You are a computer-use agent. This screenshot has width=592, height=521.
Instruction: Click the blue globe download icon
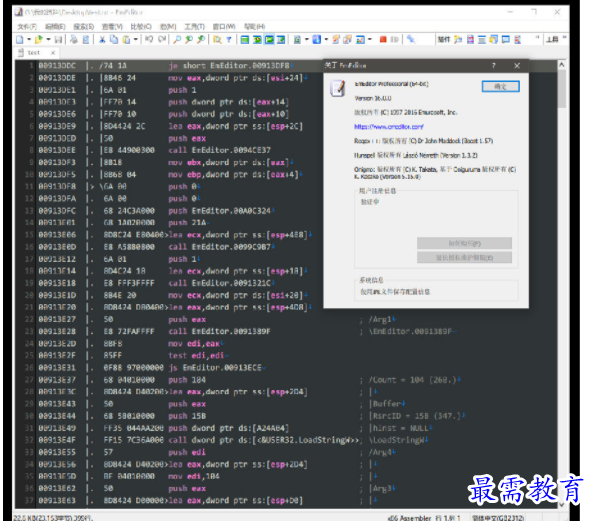click(x=316, y=39)
